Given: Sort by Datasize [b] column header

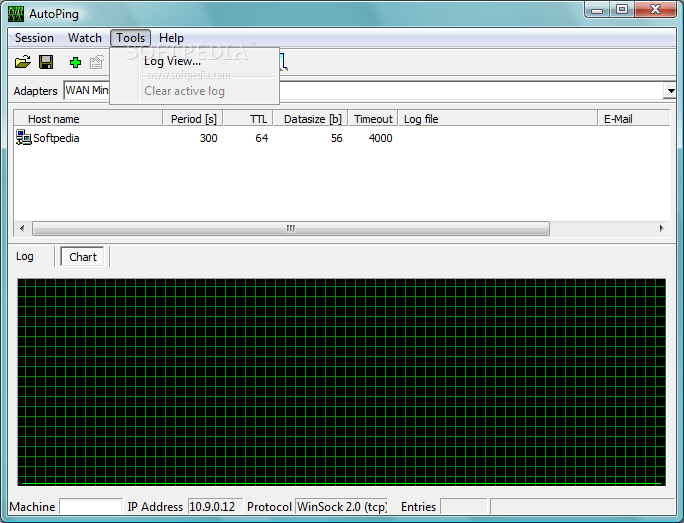Looking at the screenshot, I should click(x=311, y=119).
